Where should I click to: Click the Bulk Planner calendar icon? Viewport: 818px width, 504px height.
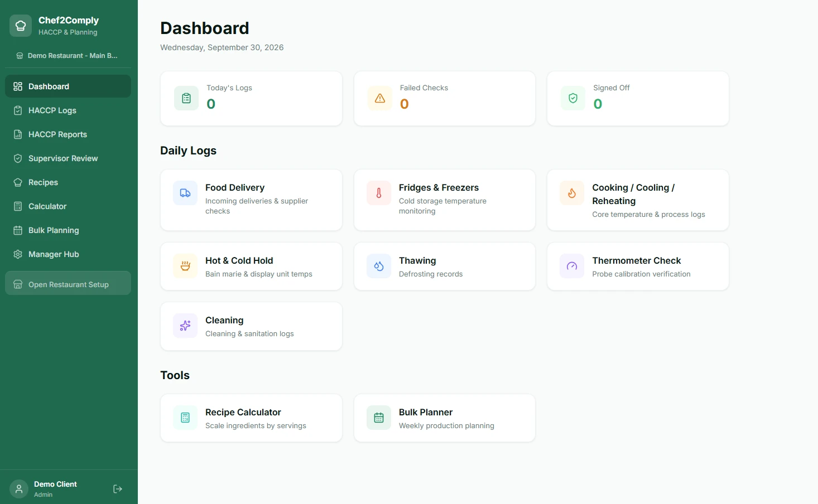click(379, 418)
